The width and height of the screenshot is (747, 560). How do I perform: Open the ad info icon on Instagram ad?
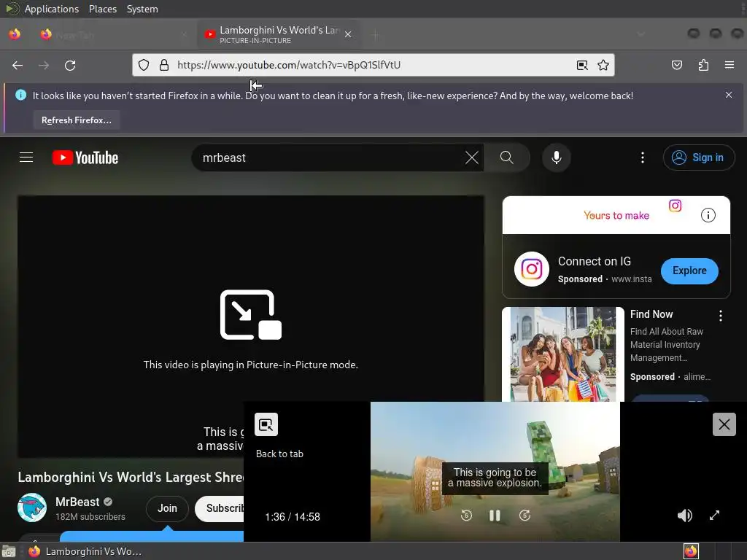pos(708,215)
